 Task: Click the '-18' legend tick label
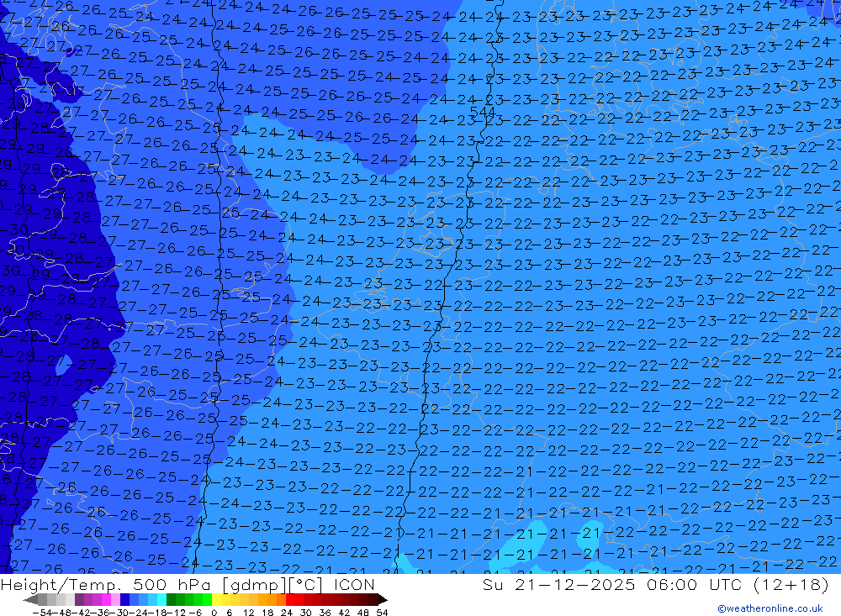click(x=156, y=613)
